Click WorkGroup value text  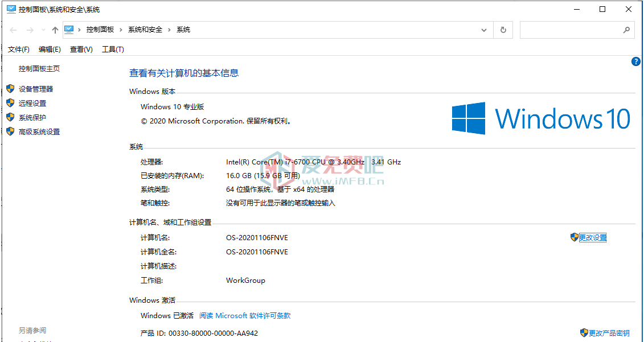[245, 281]
